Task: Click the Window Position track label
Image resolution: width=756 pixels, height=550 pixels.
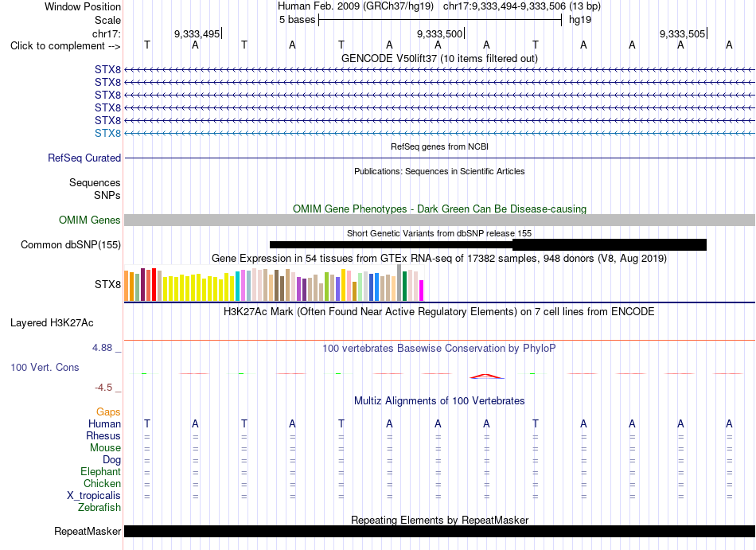Action: pyautogui.click(x=83, y=6)
